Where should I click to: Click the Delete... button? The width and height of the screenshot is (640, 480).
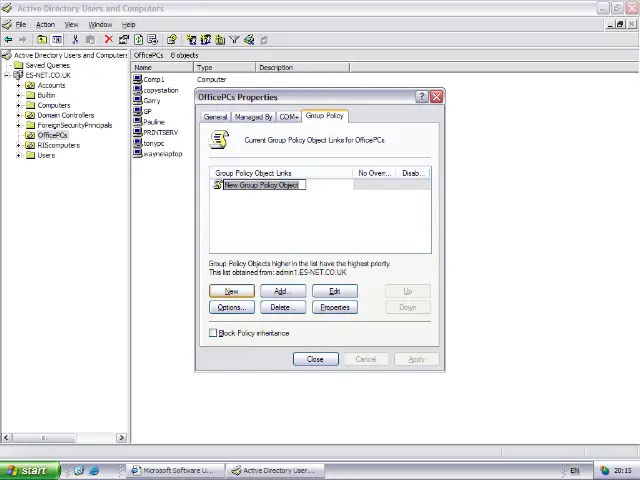pyautogui.click(x=283, y=307)
